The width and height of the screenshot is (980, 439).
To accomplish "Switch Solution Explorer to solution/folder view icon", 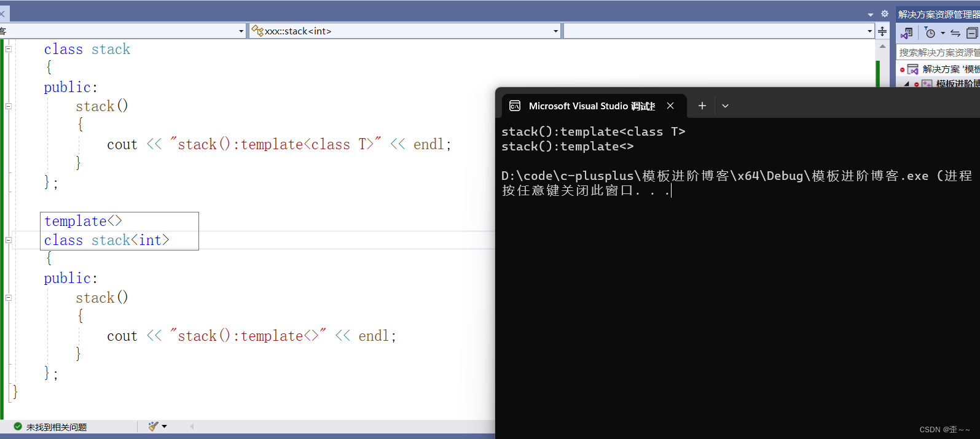I will pos(907,33).
